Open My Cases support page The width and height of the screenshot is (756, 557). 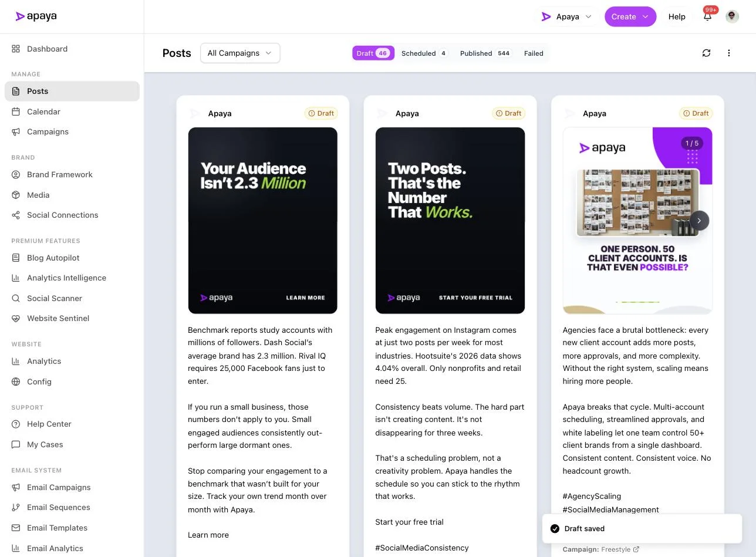[x=72, y=444]
